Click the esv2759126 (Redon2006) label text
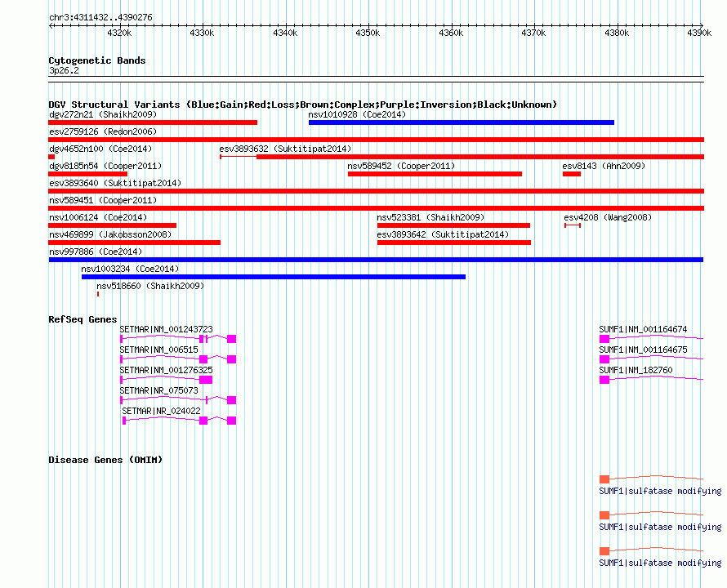Viewport: 727px width, 588px height. tap(103, 131)
